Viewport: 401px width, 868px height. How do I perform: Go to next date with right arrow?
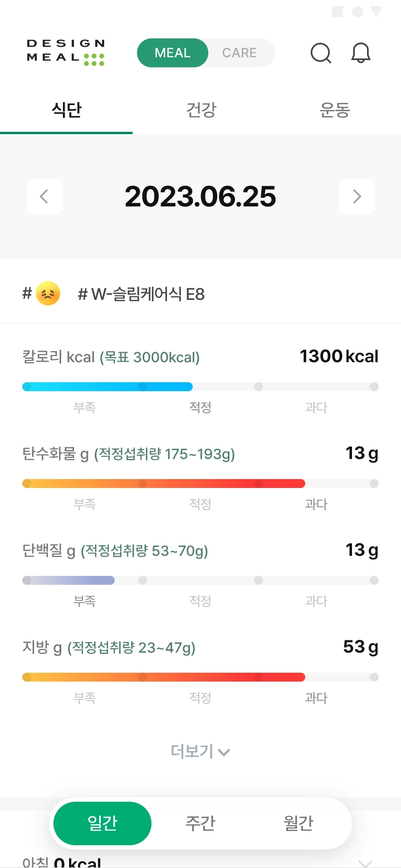pos(356,196)
